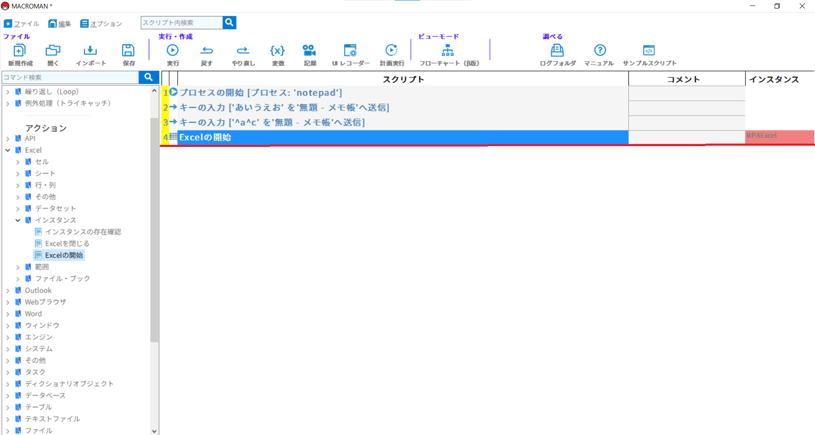The image size is (815, 435).
Task: Expand the データセット subfolder arrow
Action: click(18, 208)
